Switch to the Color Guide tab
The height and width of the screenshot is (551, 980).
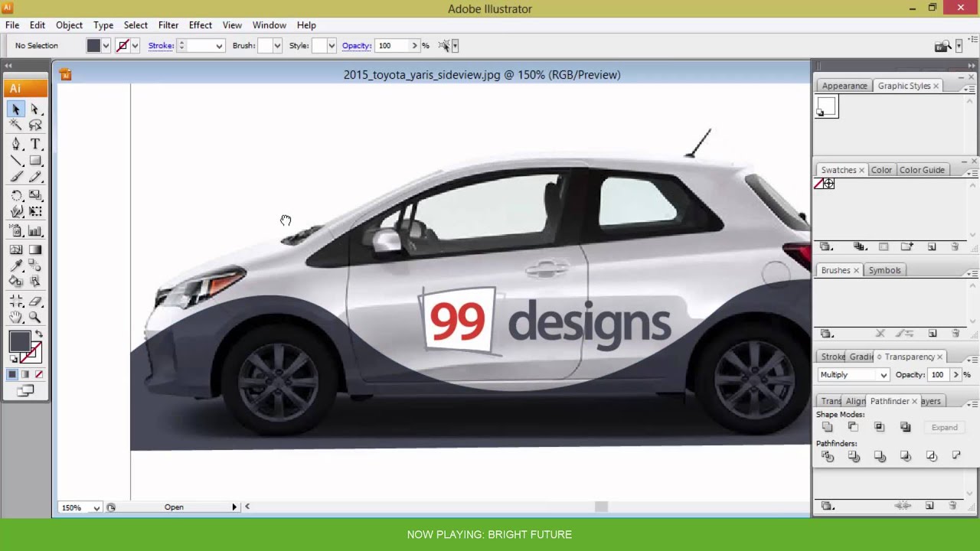[x=922, y=170]
